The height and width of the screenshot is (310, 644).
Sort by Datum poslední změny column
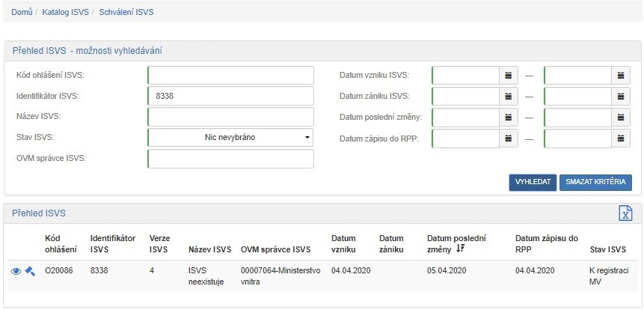pyautogui.click(x=460, y=249)
